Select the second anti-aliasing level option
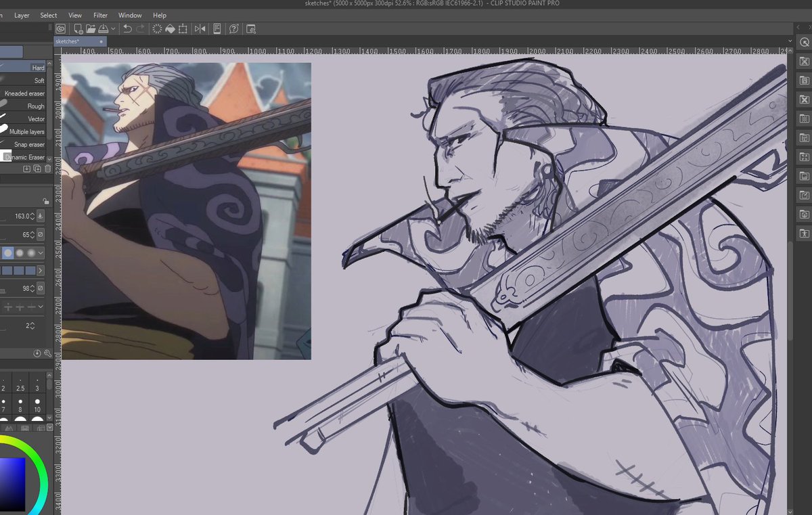 [20, 253]
